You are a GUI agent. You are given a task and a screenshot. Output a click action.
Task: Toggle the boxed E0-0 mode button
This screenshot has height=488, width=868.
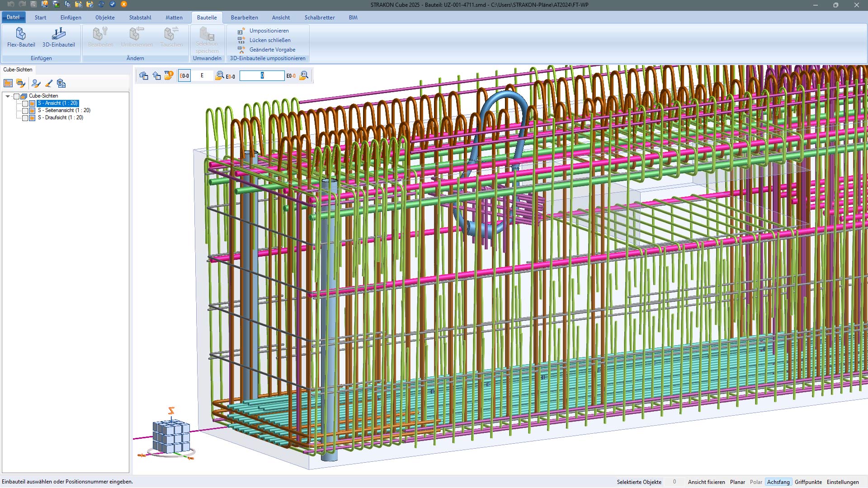[184, 75]
